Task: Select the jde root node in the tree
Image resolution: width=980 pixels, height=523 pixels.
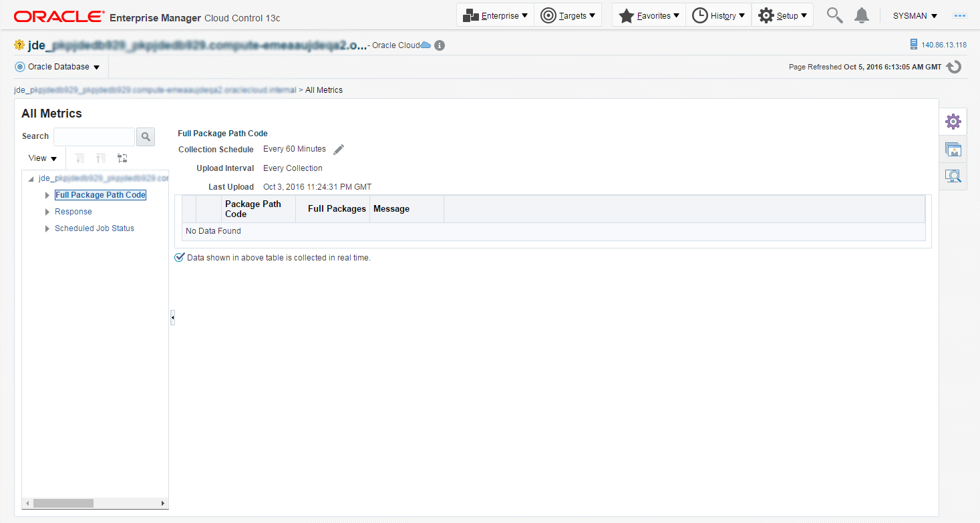Action: (104, 178)
